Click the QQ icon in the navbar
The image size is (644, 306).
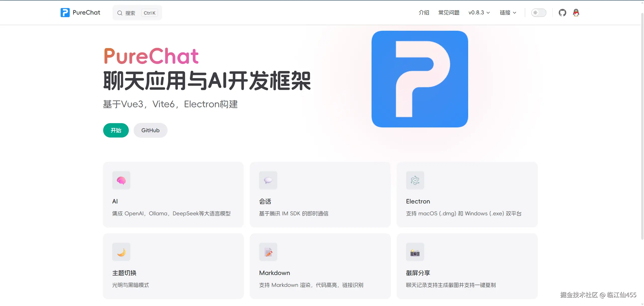tap(576, 12)
